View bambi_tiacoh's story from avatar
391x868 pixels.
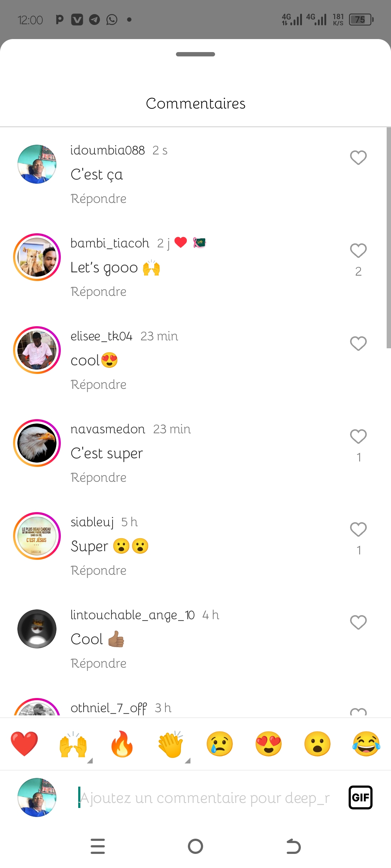coord(37,257)
